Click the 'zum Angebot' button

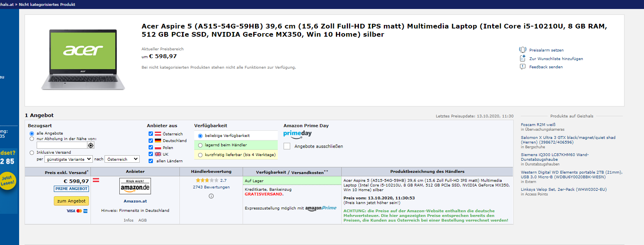point(71,201)
